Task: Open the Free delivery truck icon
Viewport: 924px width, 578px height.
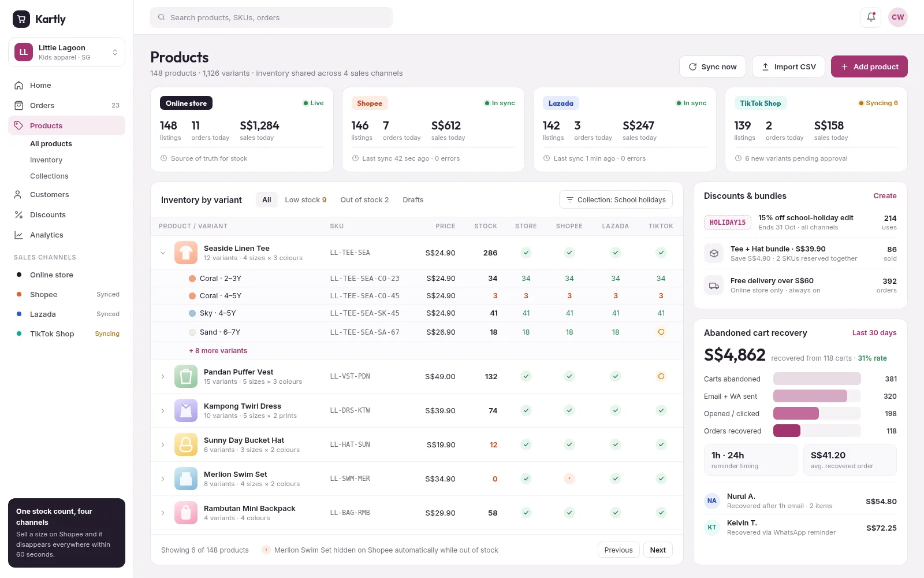Action: point(714,286)
